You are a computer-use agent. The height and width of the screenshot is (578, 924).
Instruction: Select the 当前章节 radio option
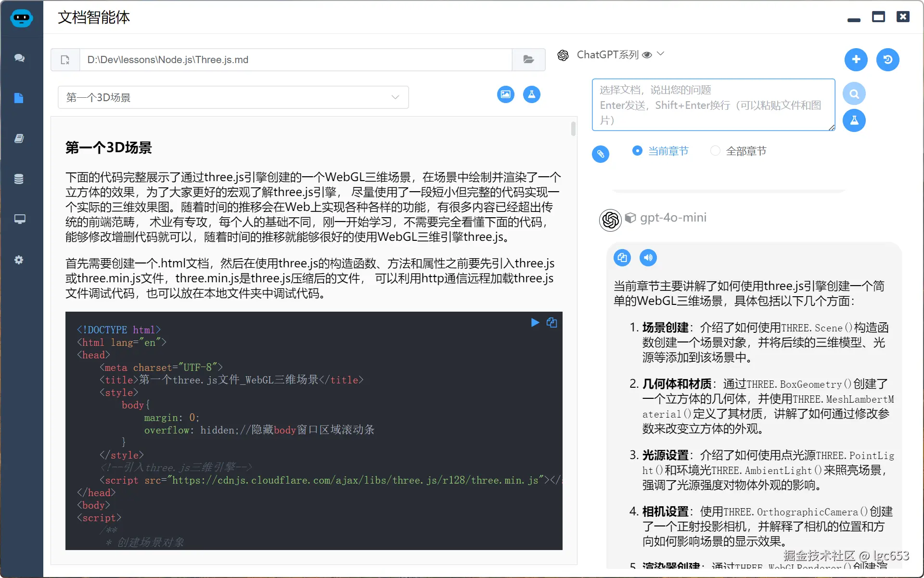tap(637, 151)
